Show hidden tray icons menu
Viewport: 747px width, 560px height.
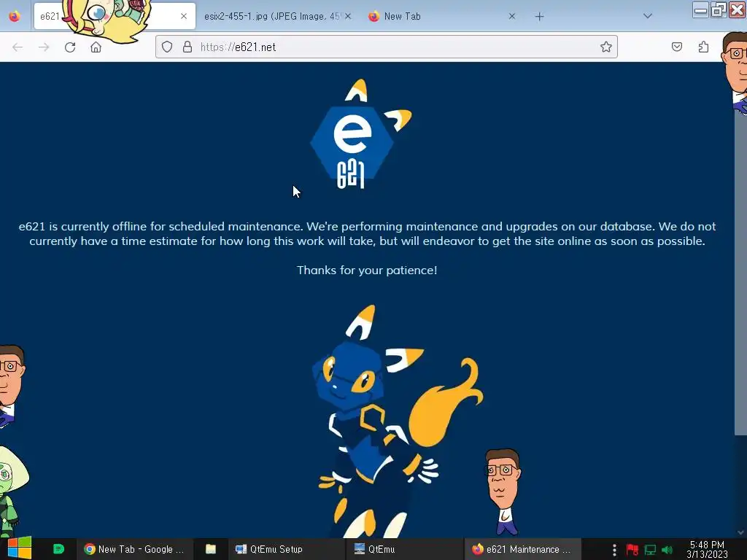[x=614, y=550]
